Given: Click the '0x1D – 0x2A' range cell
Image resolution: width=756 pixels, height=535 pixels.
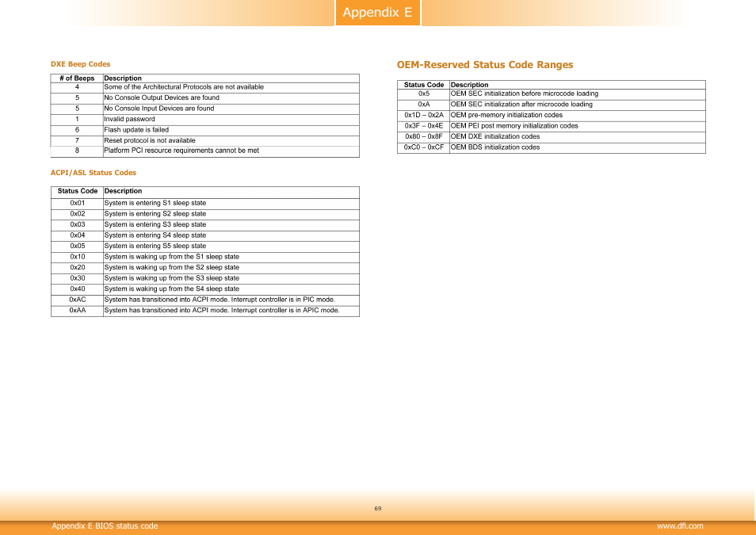Looking at the screenshot, I should pos(424,115).
